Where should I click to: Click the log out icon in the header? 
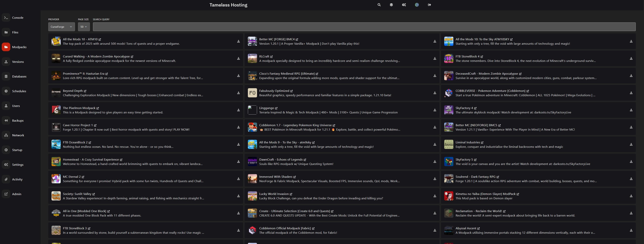pos(429,5)
